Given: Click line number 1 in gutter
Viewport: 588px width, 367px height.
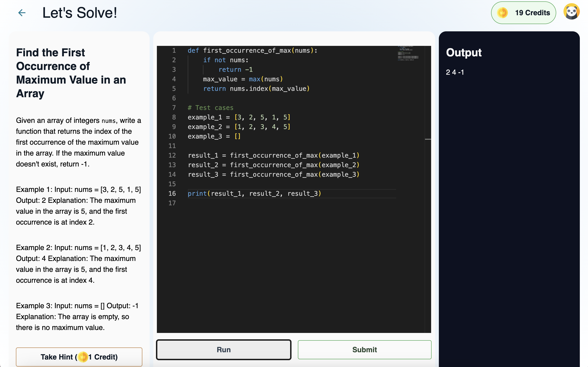Looking at the screenshot, I should 174,50.
